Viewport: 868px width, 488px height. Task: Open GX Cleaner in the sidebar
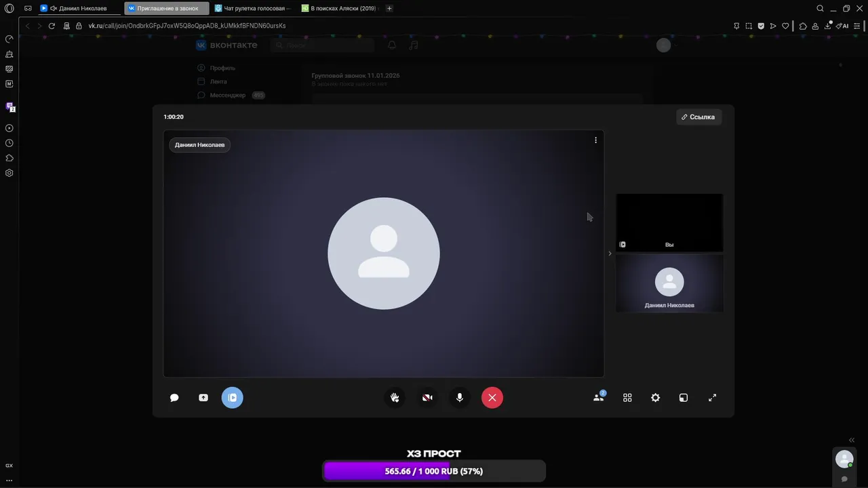click(9, 54)
